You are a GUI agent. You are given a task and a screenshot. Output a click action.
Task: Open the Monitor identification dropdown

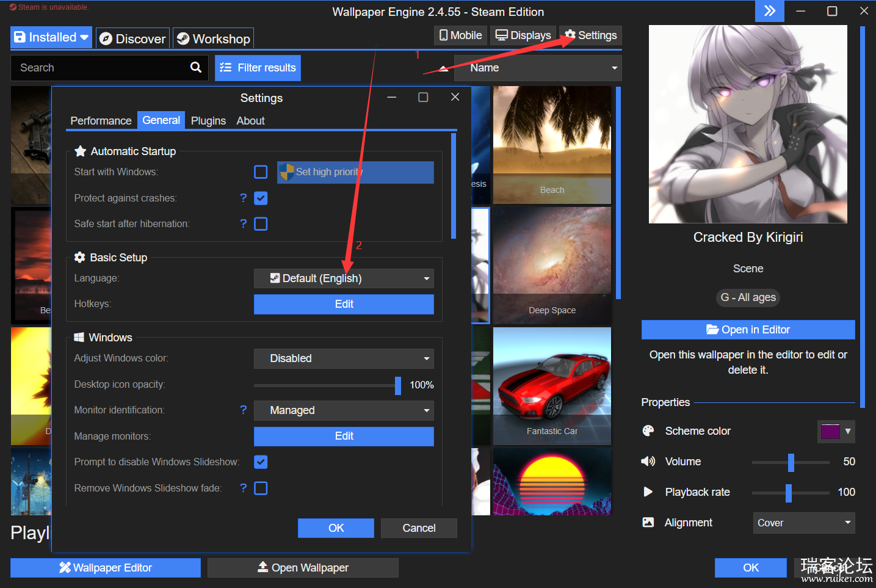[344, 410]
